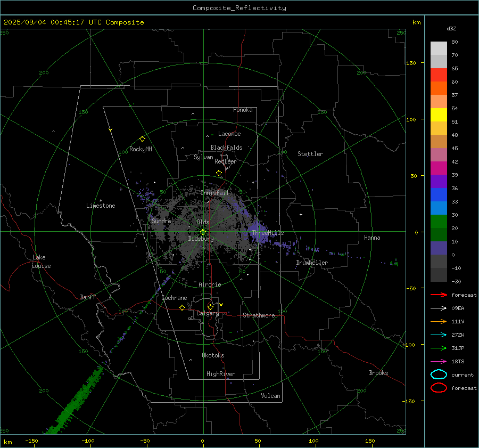Click the Blackfalds city label
479x448 pixels.
[x=226, y=148]
